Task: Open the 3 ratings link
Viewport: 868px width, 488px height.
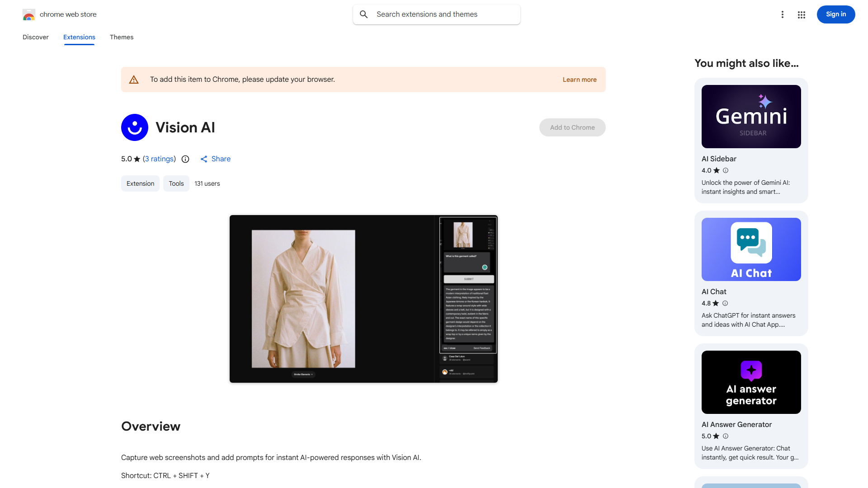Action: (x=159, y=159)
